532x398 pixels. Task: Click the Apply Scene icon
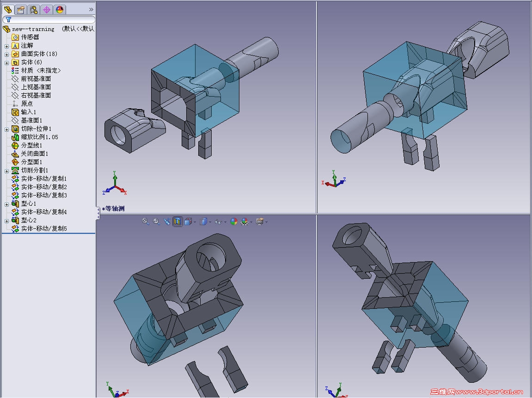pos(245,221)
